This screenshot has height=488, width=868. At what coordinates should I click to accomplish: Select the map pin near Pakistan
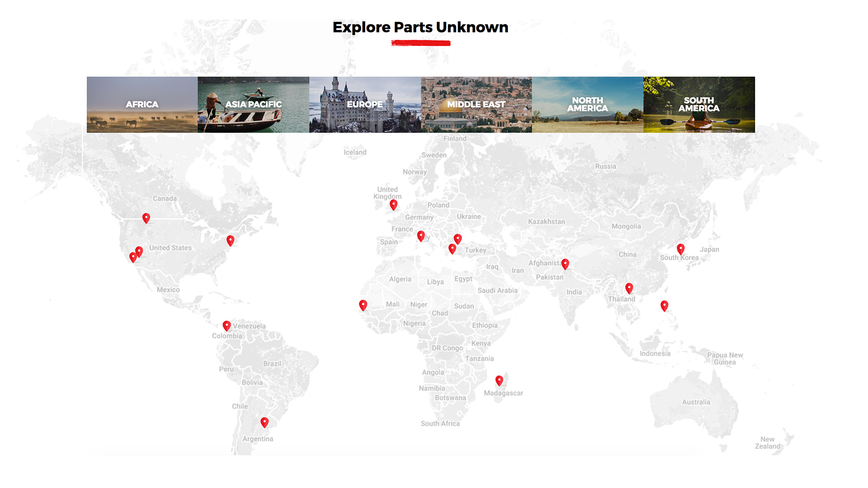point(565,264)
